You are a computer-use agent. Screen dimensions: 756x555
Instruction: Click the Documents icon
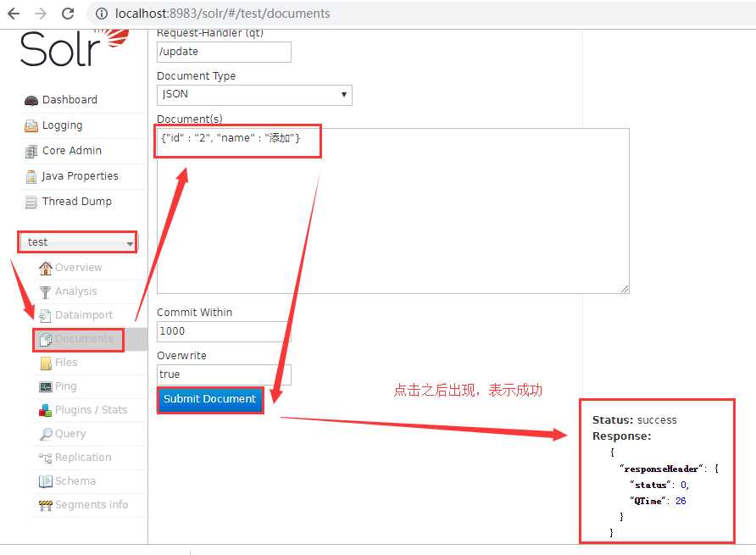[46, 340]
